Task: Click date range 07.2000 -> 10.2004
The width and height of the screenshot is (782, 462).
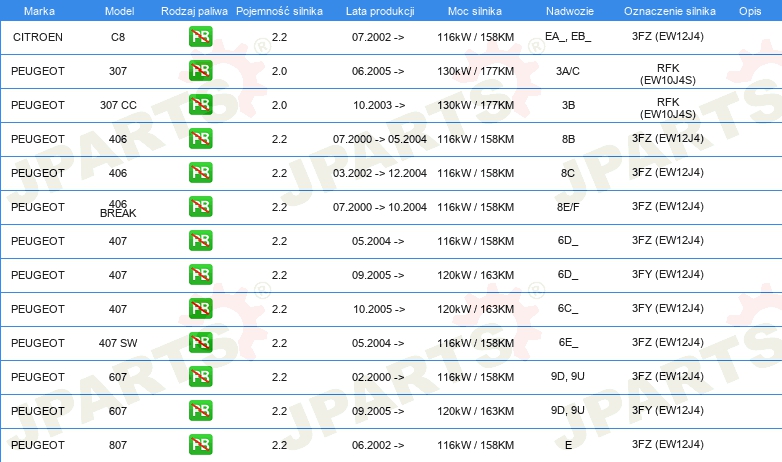Action: pyautogui.click(x=380, y=207)
